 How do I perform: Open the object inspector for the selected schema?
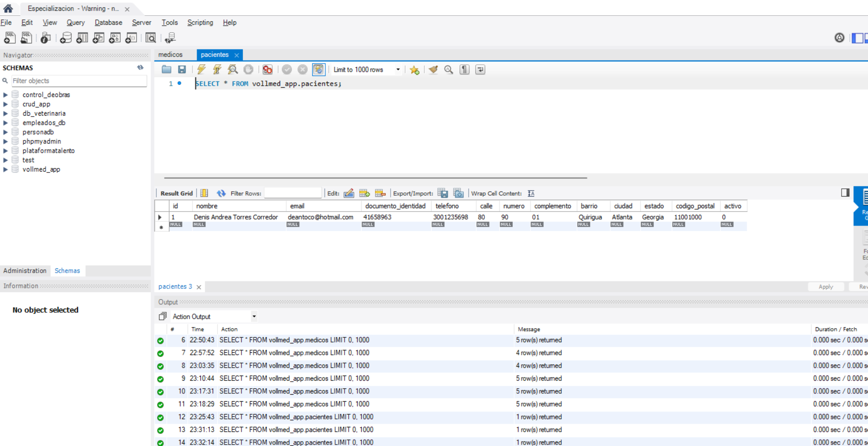coord(46,38)
